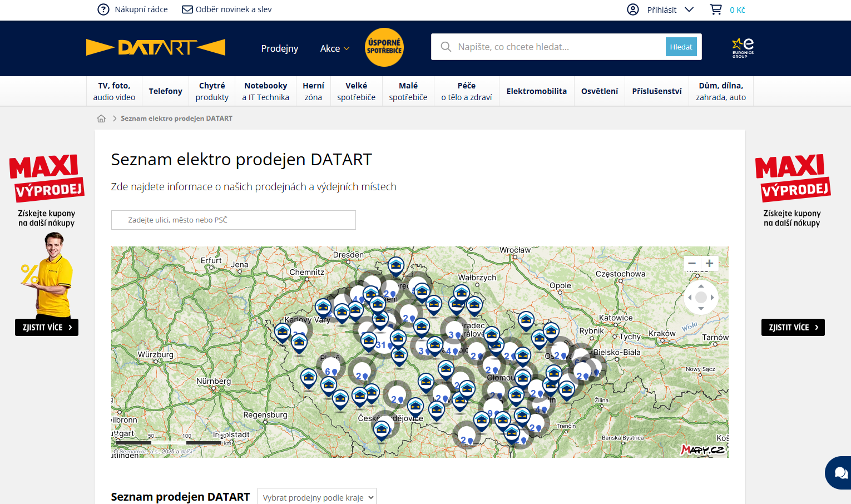The height and width of the screenshot is (504, 851).
Task: Go to the DATART logo homepage
Action: [x=156, y=47]
